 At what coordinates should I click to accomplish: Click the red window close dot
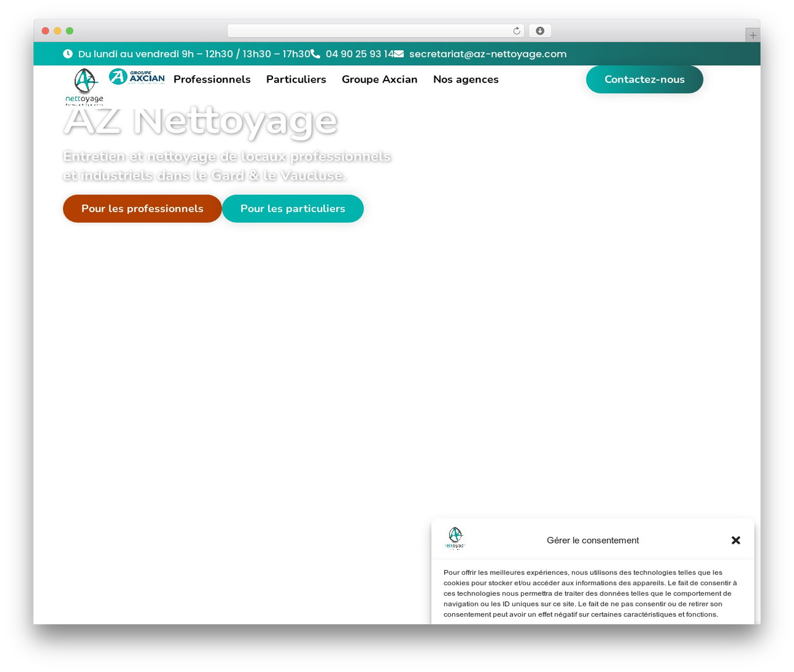pos(45,31)
